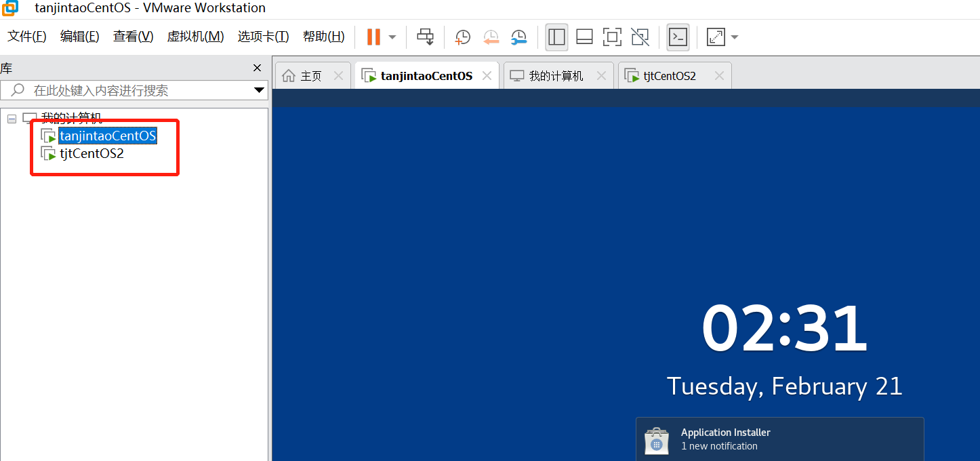Select 我的计算机 in the library tree
The width and height of the screenshot is (980, 461).
71,118
